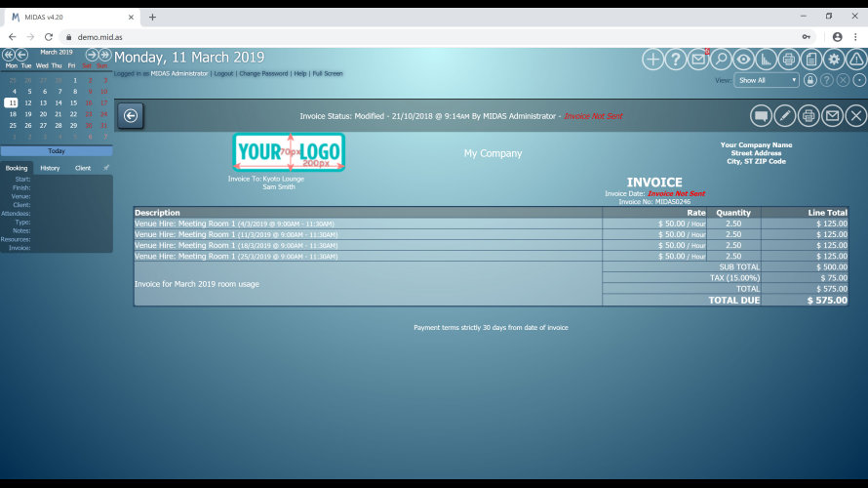The image size is (868, 488).
Task: Open the warning triangle notifications icon
Action: click(856, 60)
